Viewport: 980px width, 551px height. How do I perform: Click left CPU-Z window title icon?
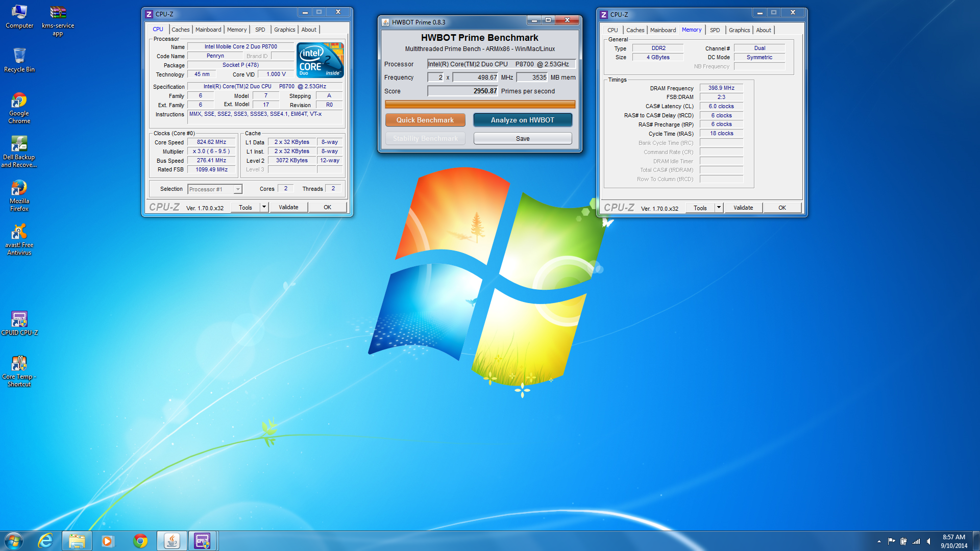[149, 14]
